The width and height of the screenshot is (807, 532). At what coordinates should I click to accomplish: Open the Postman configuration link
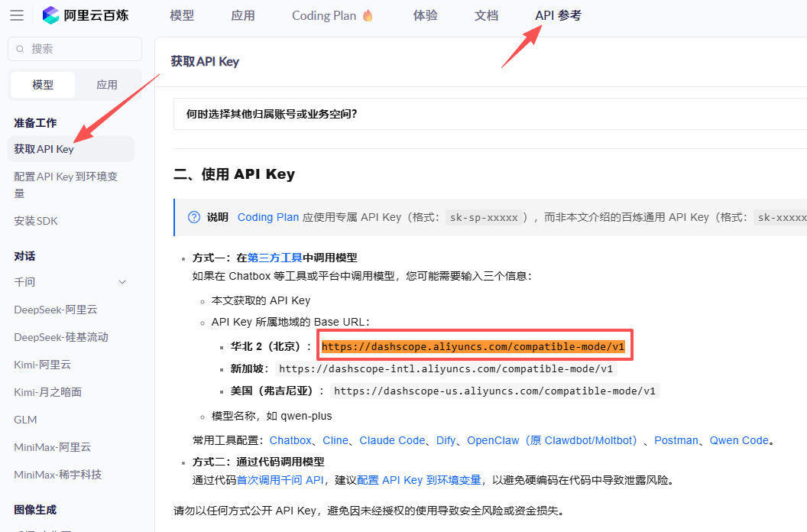(676, 440)
